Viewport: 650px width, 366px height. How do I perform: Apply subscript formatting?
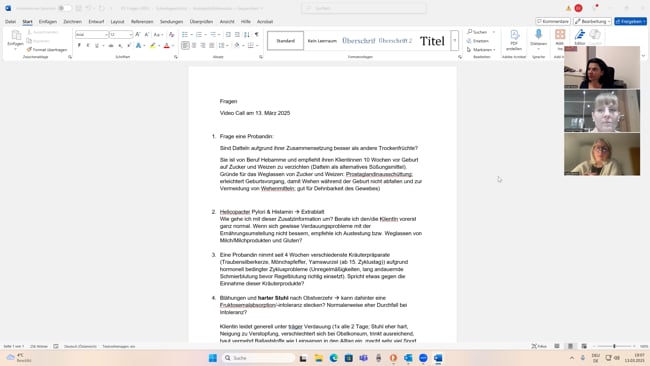[x=120, y=46]
